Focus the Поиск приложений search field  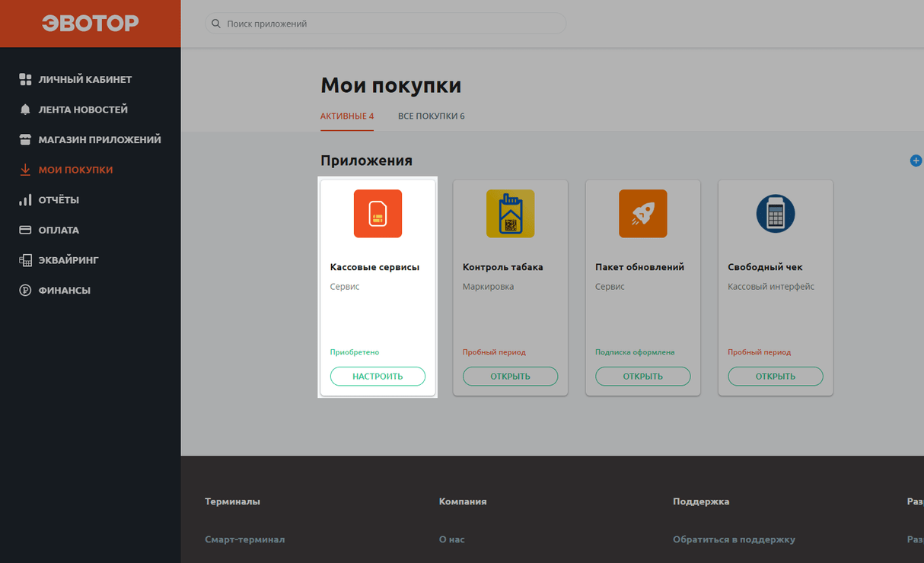[x=385, y=24]
